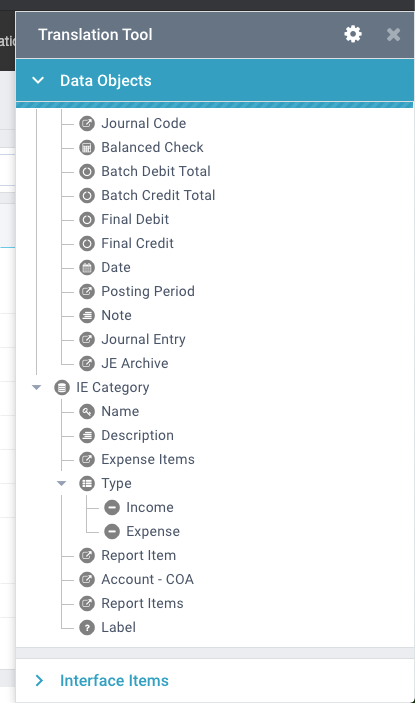
Task: Collapse the Type field node
Action: [62, 483]
